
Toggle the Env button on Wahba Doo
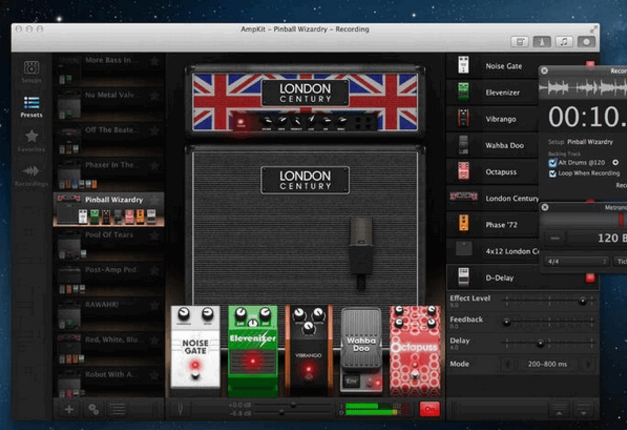point(351,381)
